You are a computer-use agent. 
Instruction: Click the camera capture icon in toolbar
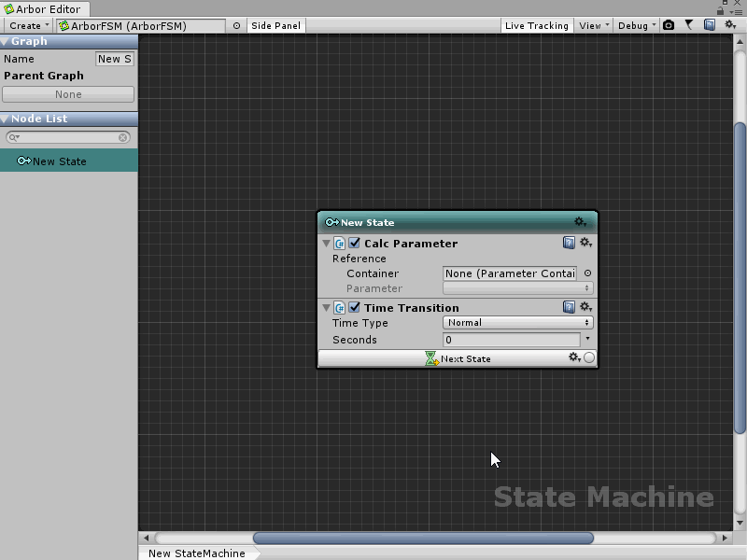pos(669,25)
